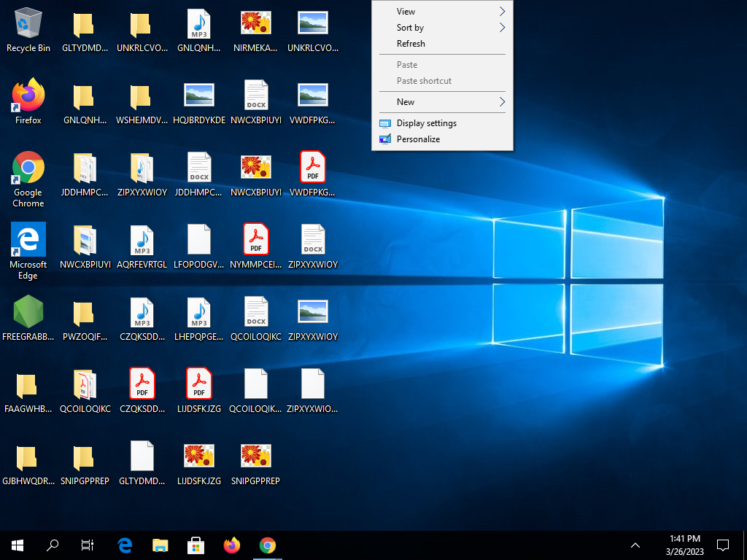
Task: Expand the View submenu
Action: click(442, 12)
